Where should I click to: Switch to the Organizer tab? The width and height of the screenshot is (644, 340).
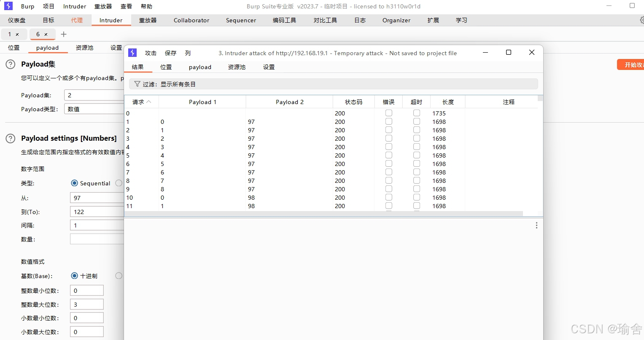click(x=396, y=20)
